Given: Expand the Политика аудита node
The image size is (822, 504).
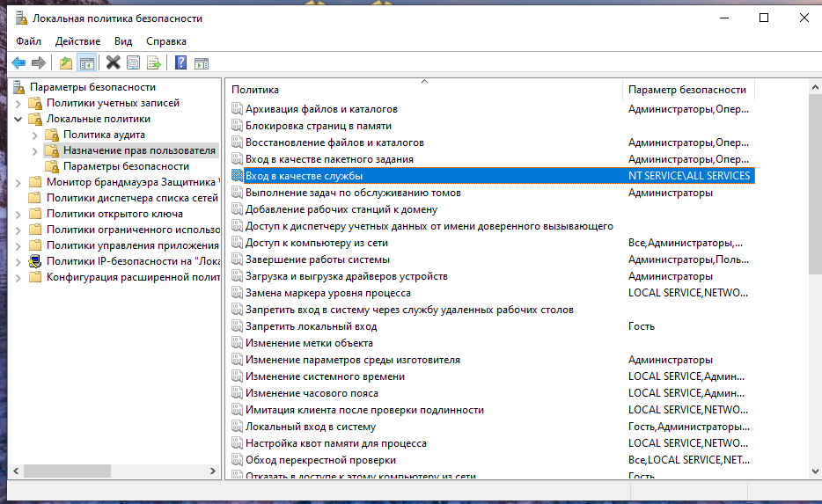Looking at the screenshot, I should point(34,135).
